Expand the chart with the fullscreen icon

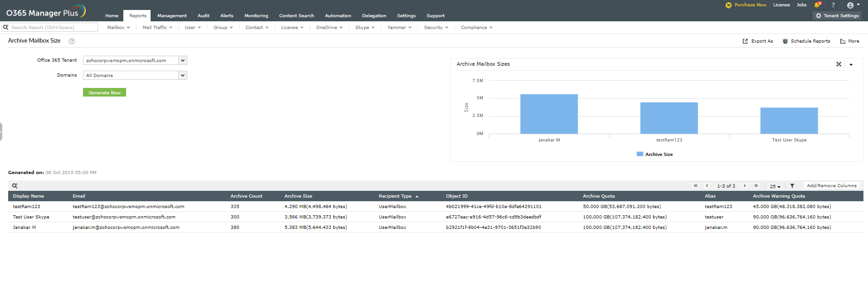839,64
